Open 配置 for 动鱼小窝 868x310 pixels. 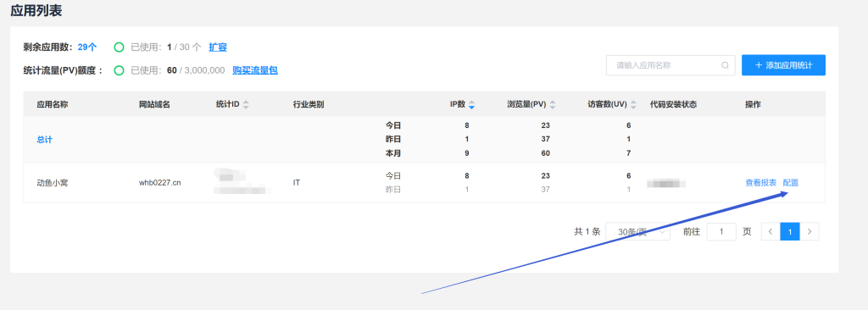[791, 183]
